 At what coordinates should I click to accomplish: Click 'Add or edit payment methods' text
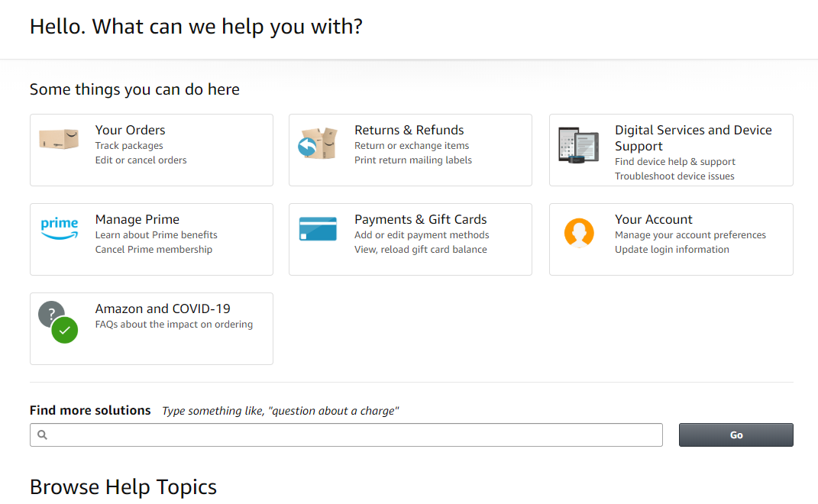click(x=422, y=234)
